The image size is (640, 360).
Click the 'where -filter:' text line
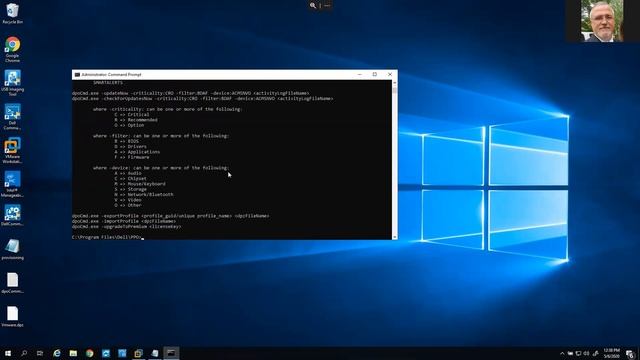point(161,136)
